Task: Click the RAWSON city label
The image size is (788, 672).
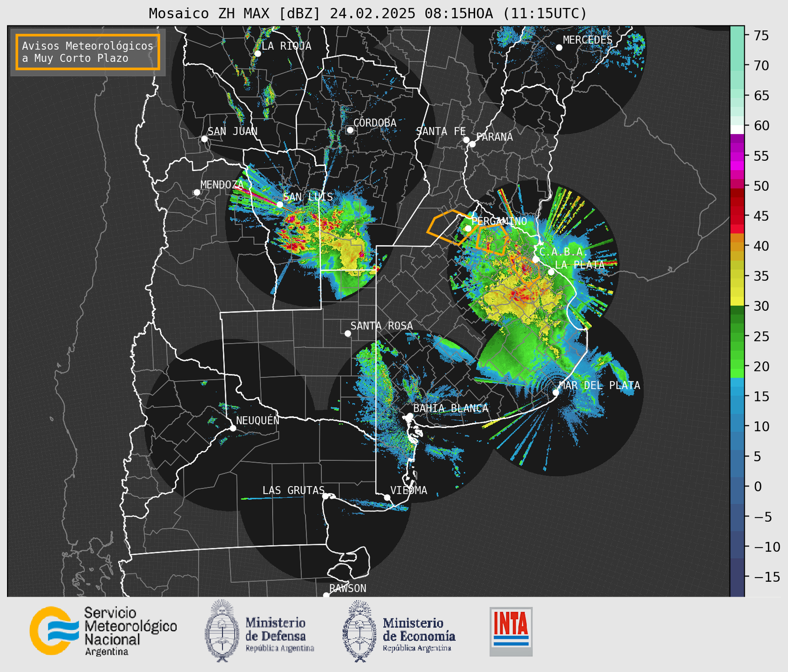Action: pos(348,588)
